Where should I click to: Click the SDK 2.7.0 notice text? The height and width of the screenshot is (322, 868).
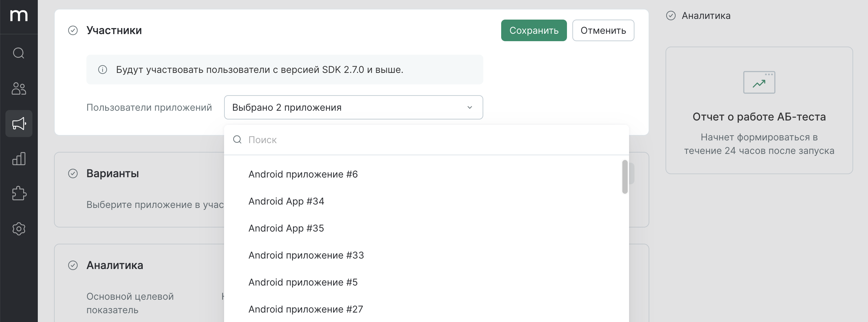coord(260,70)
